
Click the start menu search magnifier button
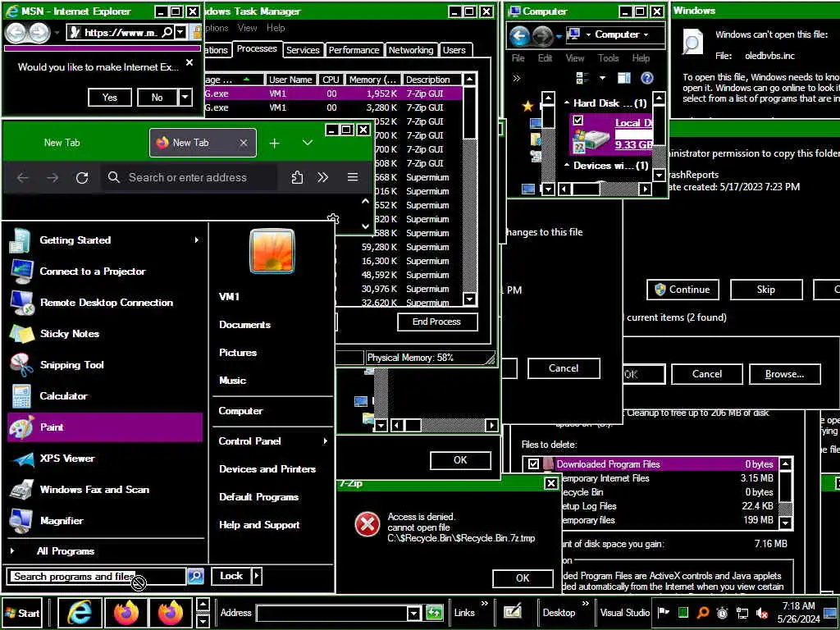coord(195,576)
